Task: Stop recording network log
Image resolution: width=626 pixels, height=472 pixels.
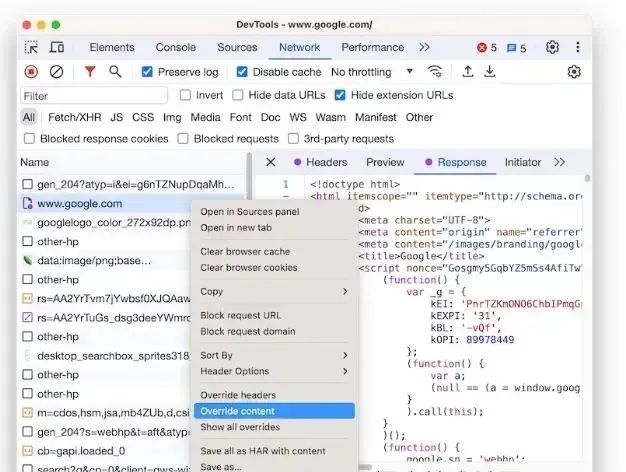Action: [x=31, y=72]
